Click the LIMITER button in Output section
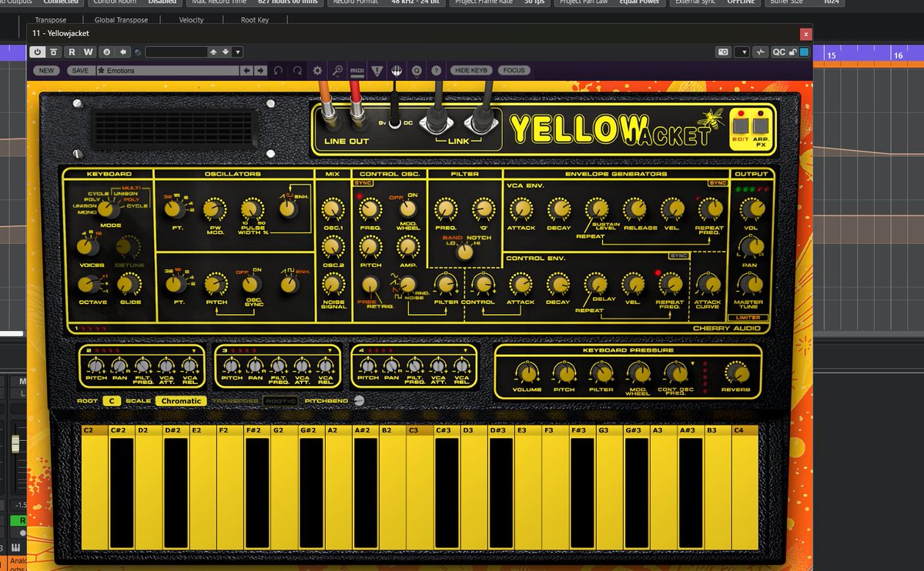Viewport: 924px width, 571px height. tap(747, 317)
